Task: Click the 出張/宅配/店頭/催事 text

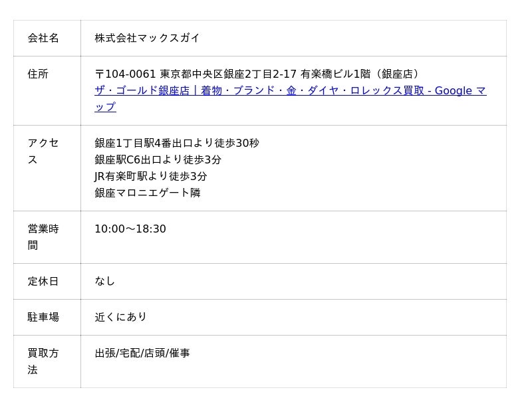Action: point(142,353)
